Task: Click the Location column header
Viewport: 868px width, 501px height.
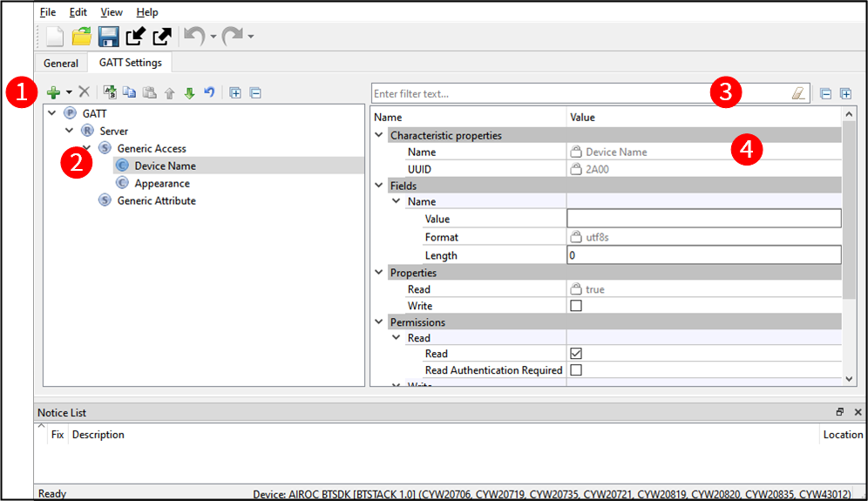Action: [x=843, y=435]
